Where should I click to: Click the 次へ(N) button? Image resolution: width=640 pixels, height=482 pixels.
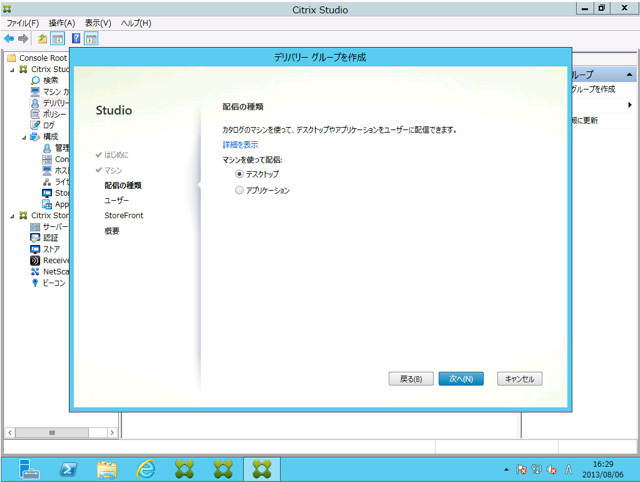[461, 379]
